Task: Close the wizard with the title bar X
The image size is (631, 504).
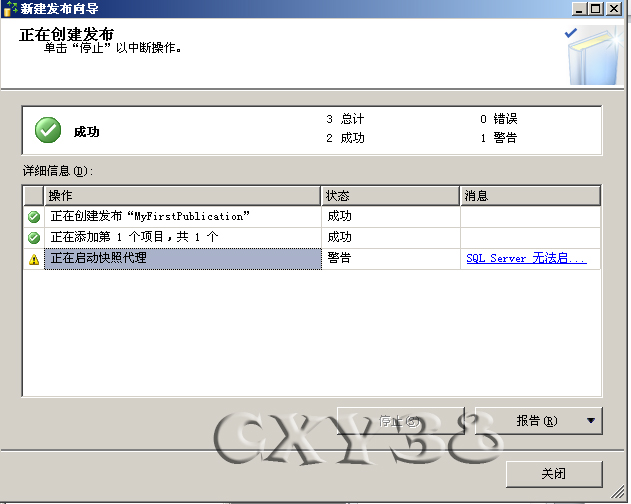Action: [x=618, y=8]
